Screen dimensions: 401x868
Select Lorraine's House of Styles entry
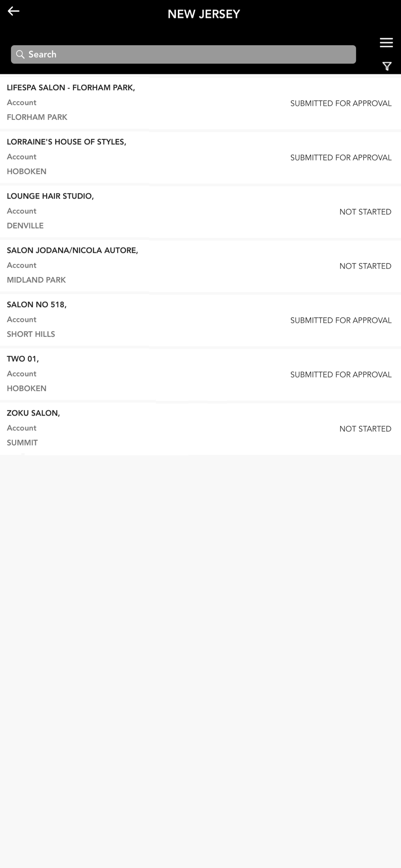(66, 142)
